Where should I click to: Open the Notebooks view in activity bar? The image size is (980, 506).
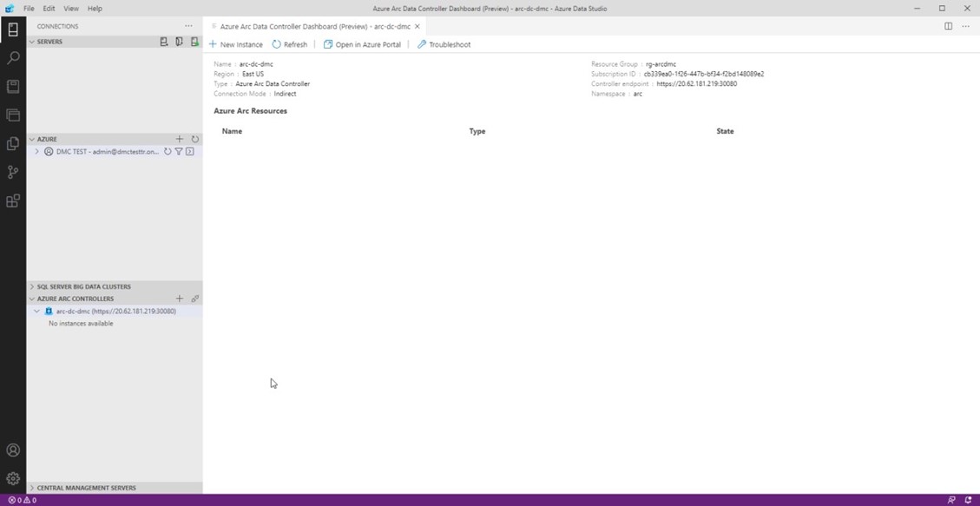coord(12,86)
